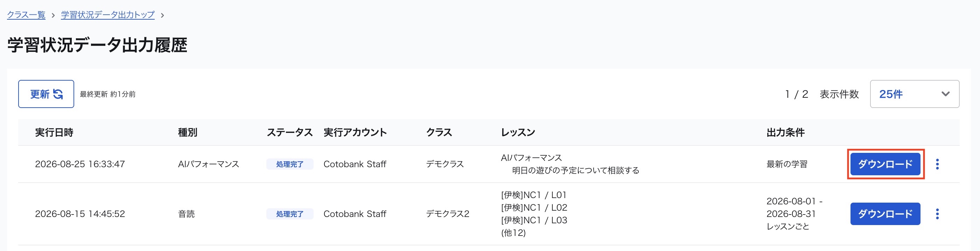Open the 学習状況データ出力トップ breadcrumb link

108,15
